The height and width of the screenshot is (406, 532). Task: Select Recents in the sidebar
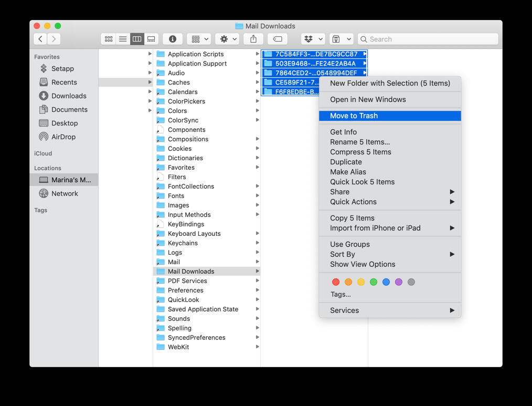(63, 82)
